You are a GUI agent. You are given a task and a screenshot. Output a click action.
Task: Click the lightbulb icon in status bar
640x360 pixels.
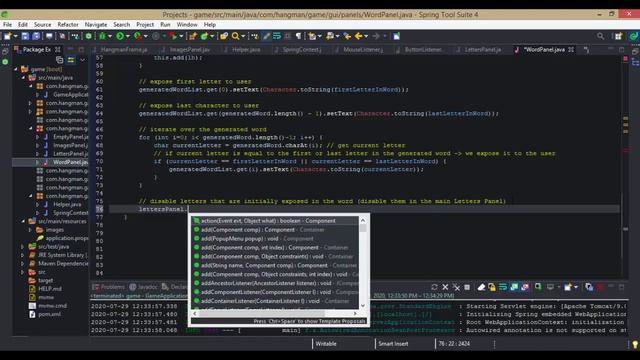[635, 344]
